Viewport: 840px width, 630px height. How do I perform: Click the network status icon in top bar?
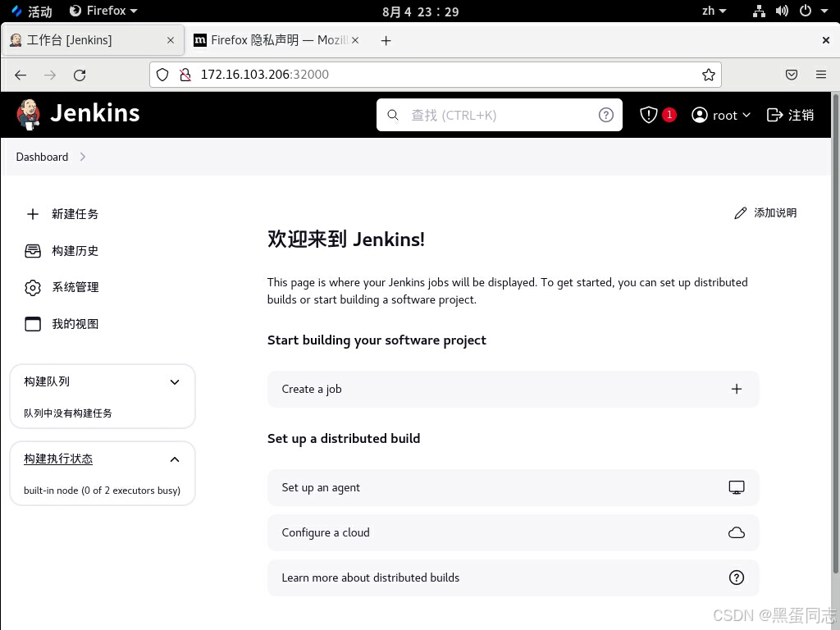pyautogui.click(x=759, y=11)
